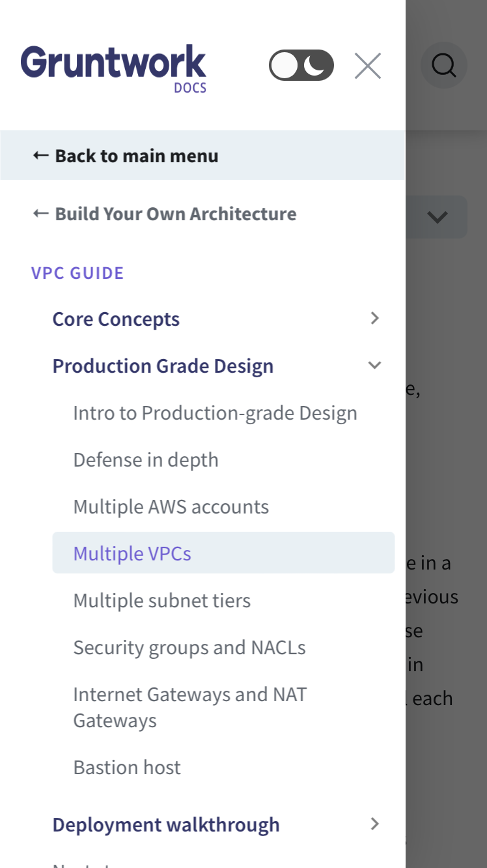Select Defense in depth page
This screenshot has height=868, width=487.
point(146,460)
